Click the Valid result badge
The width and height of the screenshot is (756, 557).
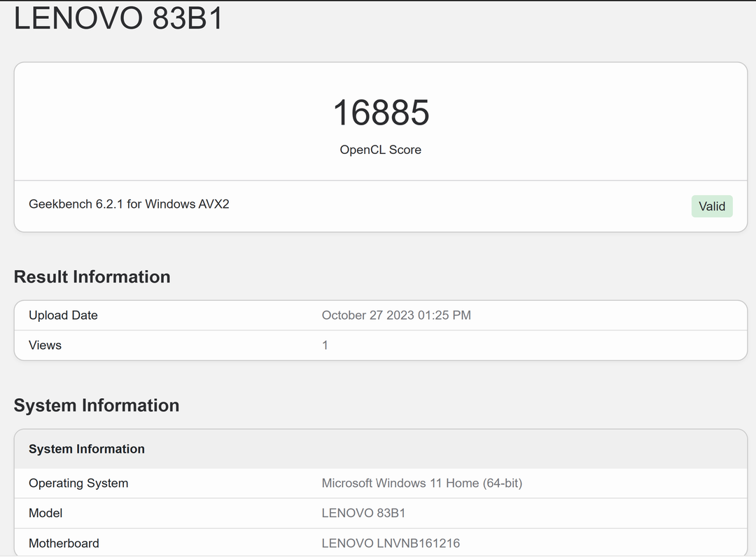[712, 206]
